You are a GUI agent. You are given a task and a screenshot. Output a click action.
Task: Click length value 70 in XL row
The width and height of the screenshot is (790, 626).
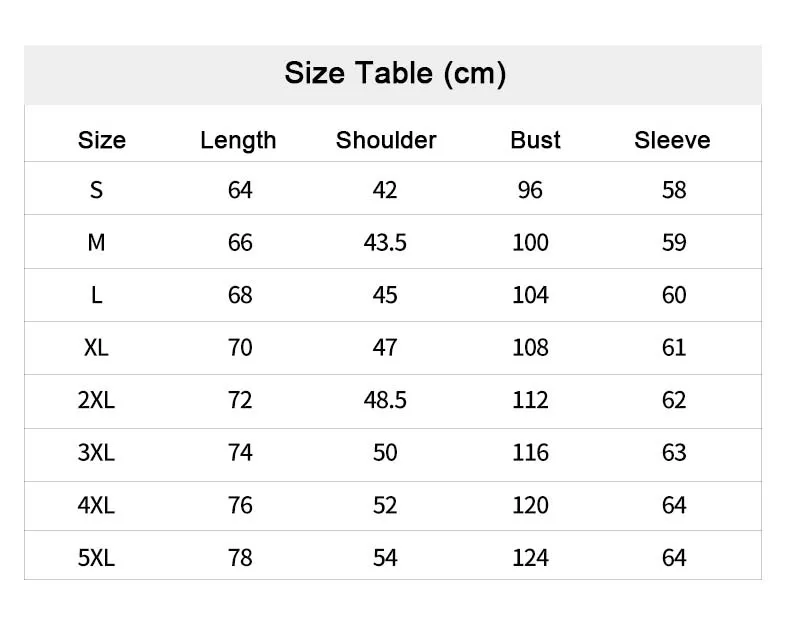coord(240,347)
